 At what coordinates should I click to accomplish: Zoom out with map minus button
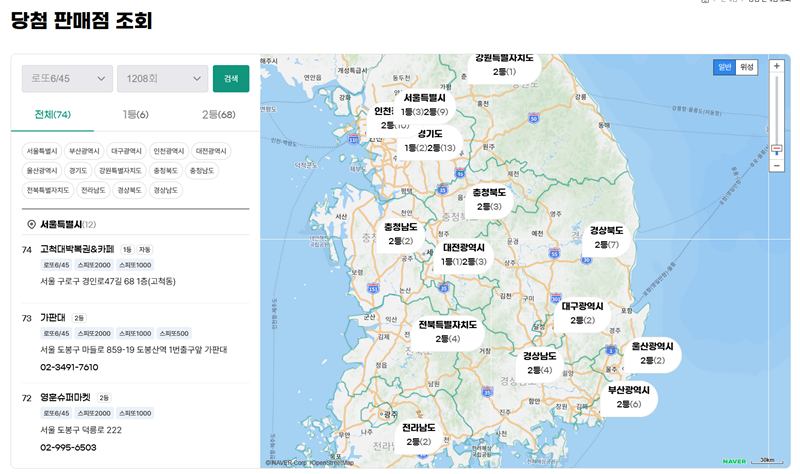click(x=777, y=166)
